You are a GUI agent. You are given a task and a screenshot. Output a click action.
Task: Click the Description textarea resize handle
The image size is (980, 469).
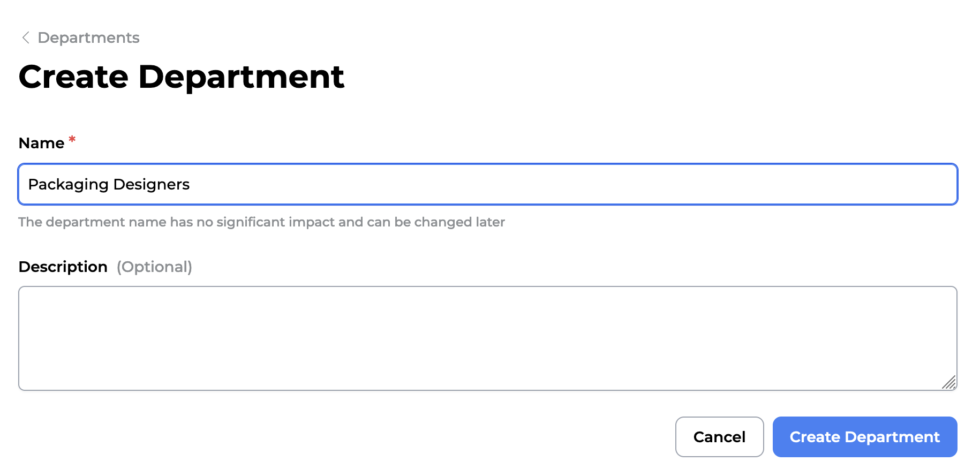tap(949, 382)
